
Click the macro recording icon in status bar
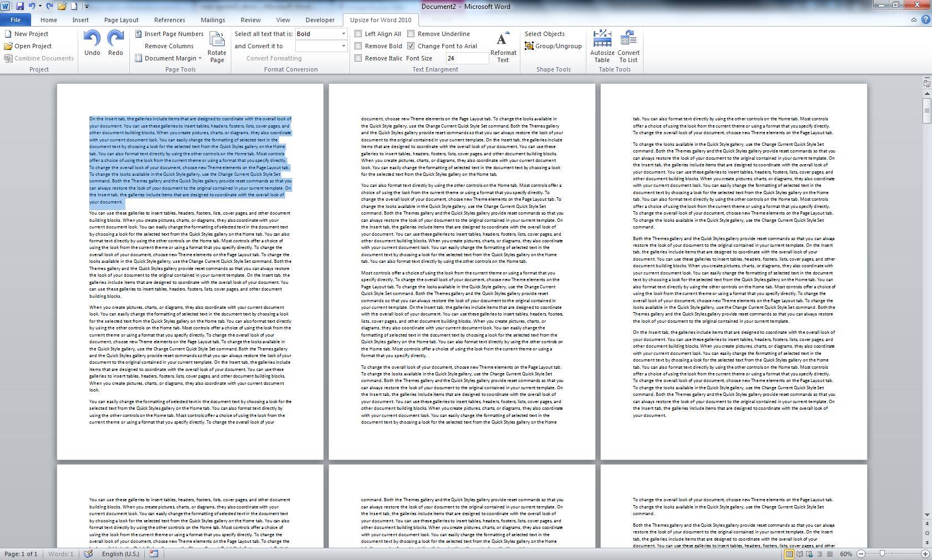pyautogui.click(x=154, y=554)
